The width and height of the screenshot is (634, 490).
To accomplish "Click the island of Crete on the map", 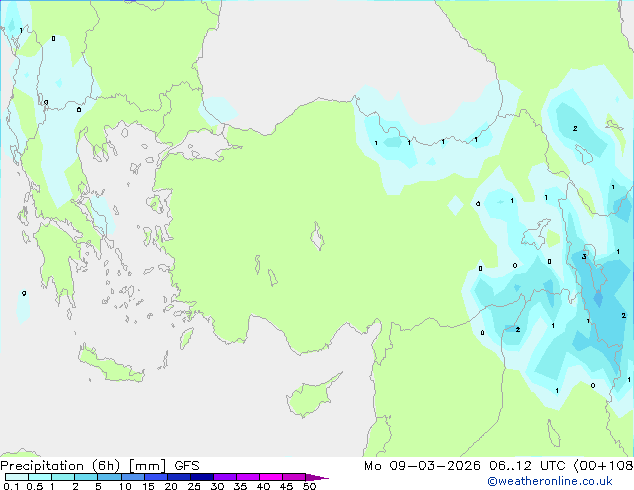I will click(111, 365).
